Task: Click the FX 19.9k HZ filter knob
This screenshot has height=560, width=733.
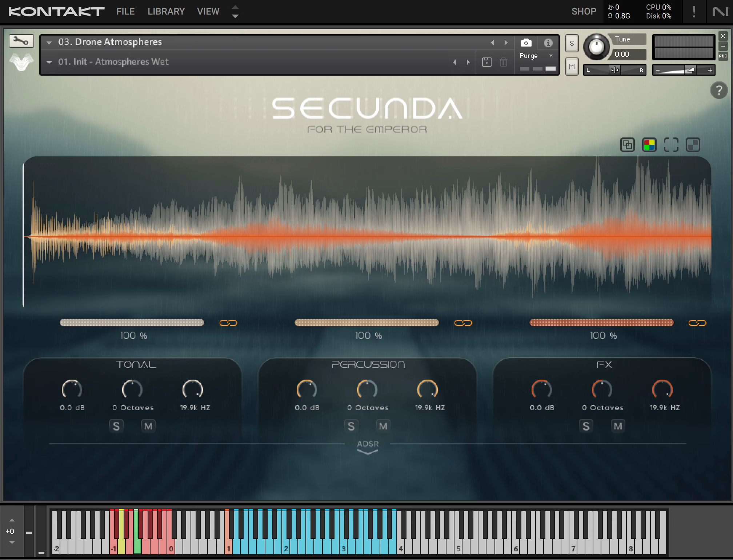Action: (x=662, y=389)
